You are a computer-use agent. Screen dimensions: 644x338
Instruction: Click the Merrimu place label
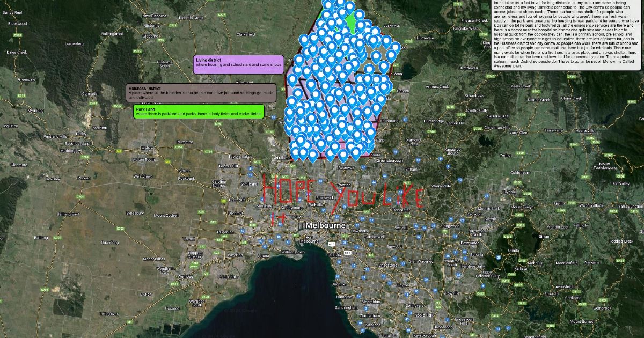(100, 128)
